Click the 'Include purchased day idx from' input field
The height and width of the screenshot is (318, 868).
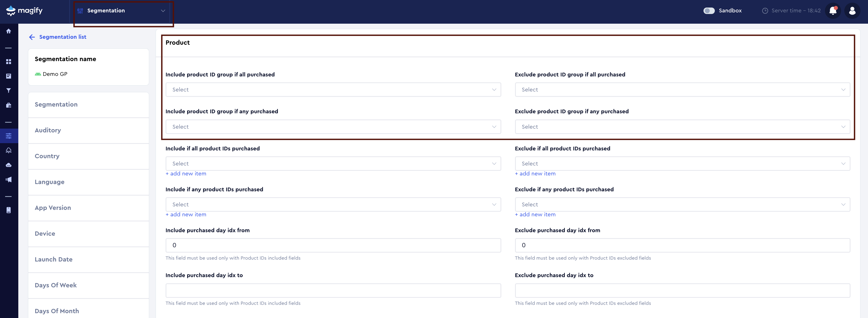pyautogui.click(x=333, y=245)
